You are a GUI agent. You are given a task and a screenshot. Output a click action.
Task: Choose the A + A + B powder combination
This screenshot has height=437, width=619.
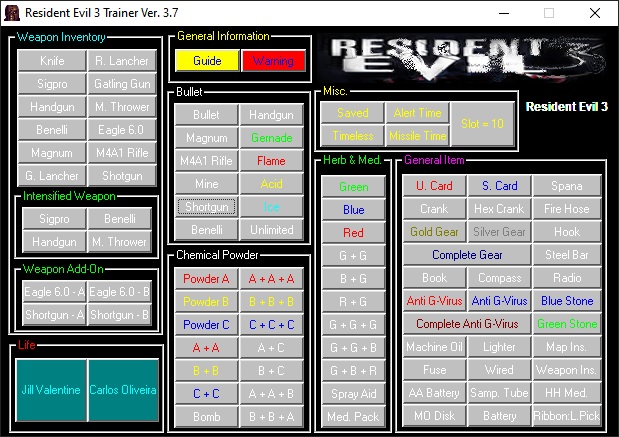click(x=272, y=394)
